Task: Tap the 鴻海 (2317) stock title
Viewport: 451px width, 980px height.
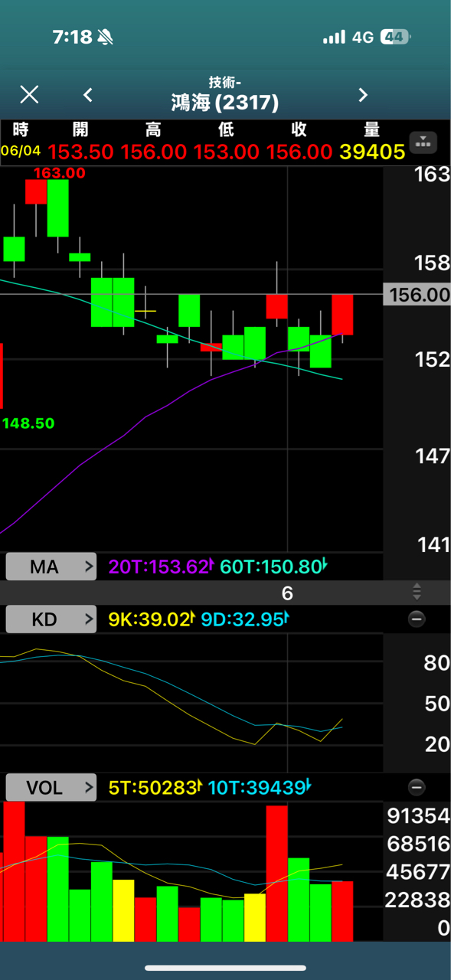Action: 224,102
